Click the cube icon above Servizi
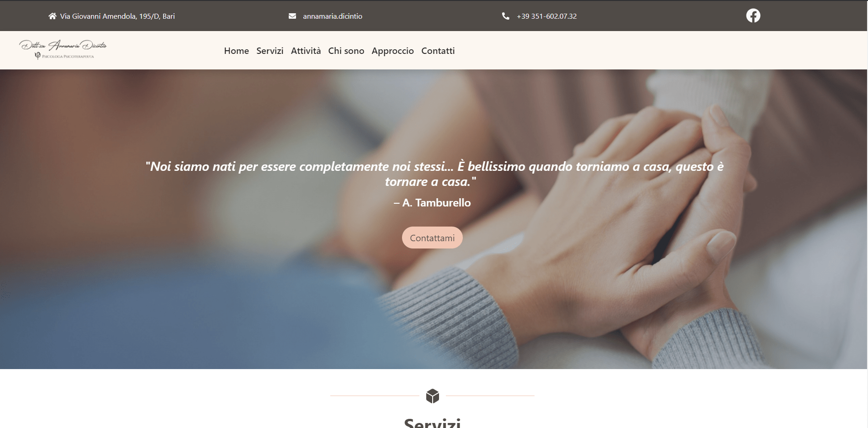 point(432,396)
